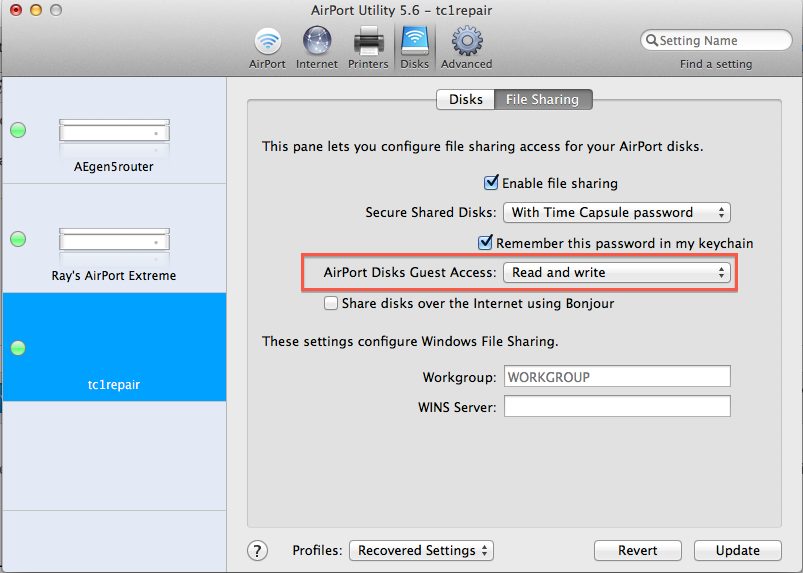
Task: Toggle Enable file sharing checkbox
Action: tap(491, 182)
